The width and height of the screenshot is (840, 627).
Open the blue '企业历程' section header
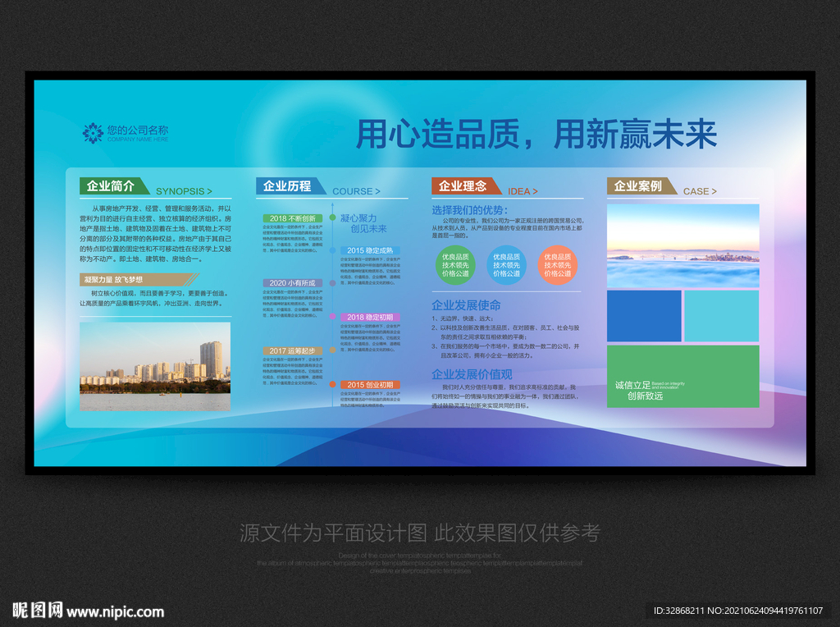click(x=290, y=186)
